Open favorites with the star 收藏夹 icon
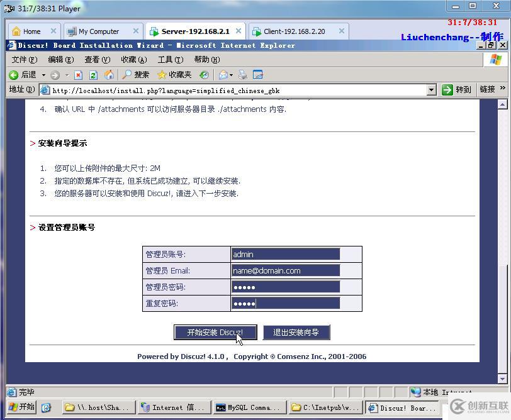This screenshot has width=511, height=420. coord(174,75)
